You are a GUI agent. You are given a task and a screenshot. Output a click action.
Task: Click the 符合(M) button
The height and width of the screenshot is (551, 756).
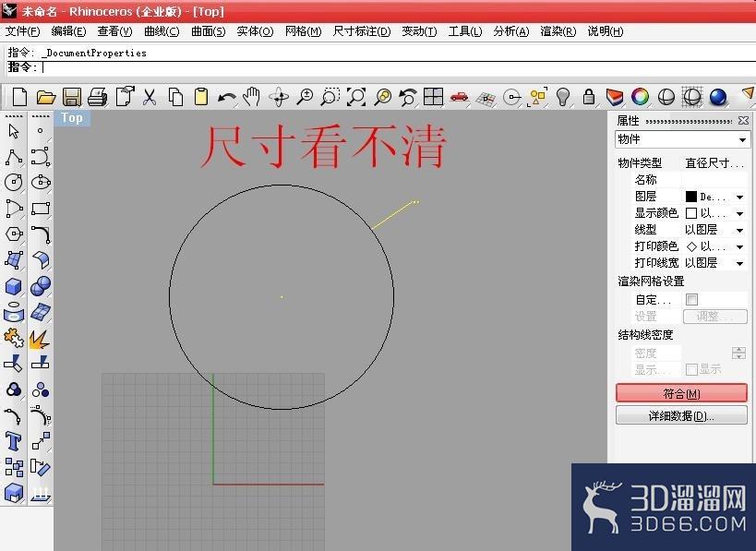(681, 393)
